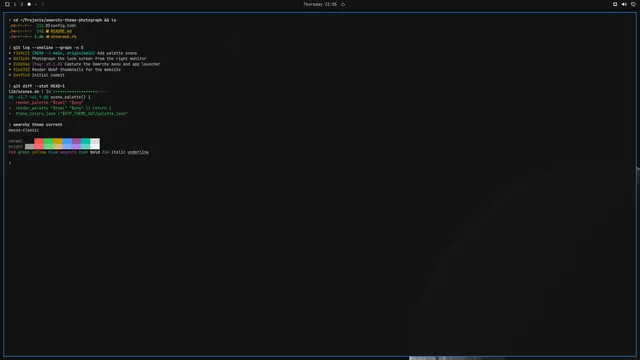Click the 'Initial commit' line
Viewport: 640px width, 360px height.
pyautogui.click(x=48, y=75)
